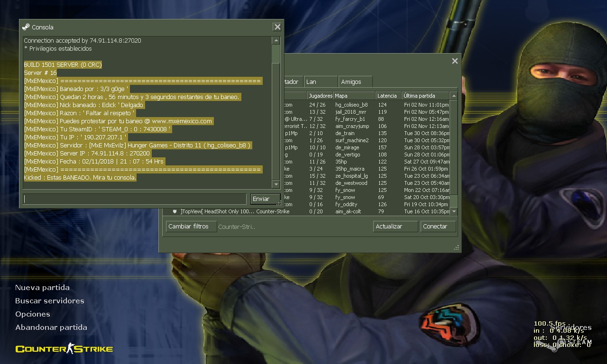Click the Actualizar button
The width and height of the screenshot is (607, 364).
[395, 227]
